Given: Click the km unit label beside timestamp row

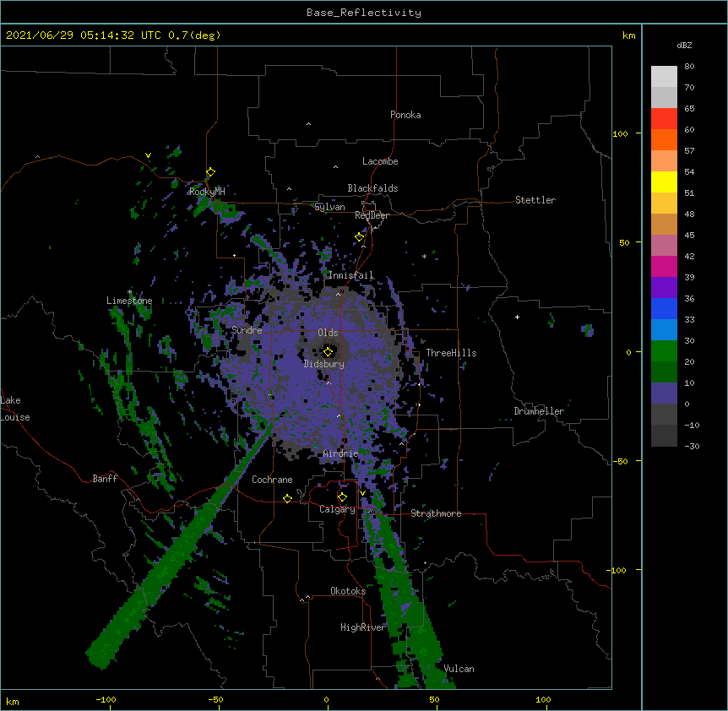Looking at the screenshot, I should (x=629, y=35).
